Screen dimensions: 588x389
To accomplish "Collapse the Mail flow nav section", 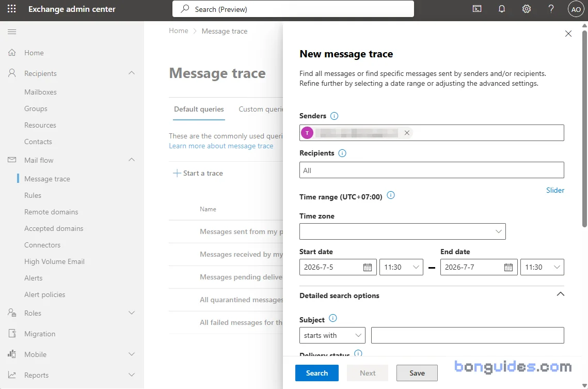I will [x=132, y=160].
